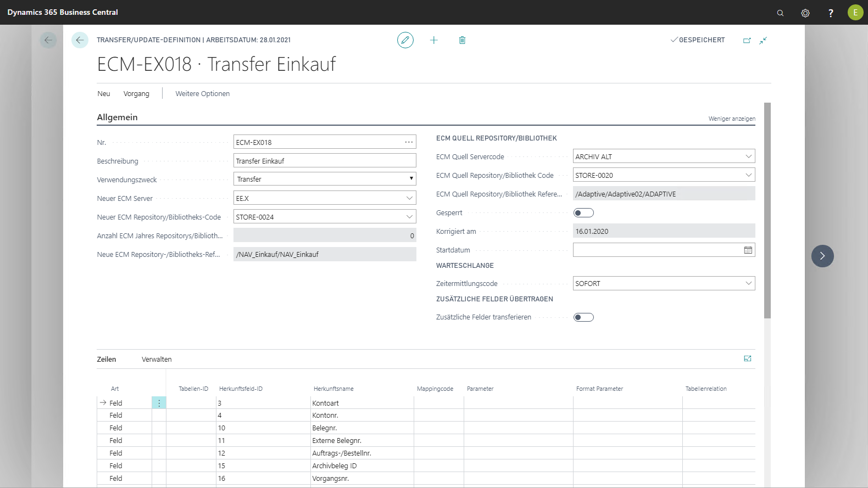This screenshot has width=868, height=488.
Task: Open the Weitere Optionen menu
Action: [x=203, y=94]
